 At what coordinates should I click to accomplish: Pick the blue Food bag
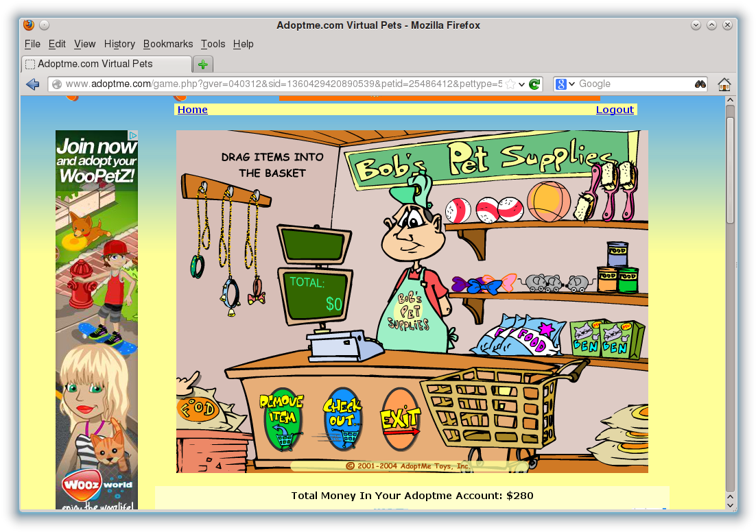point(518,337)
